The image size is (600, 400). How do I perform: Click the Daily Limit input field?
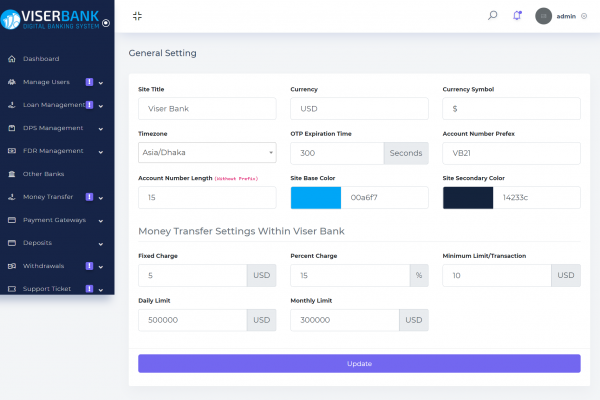click(x=192, y=320)
